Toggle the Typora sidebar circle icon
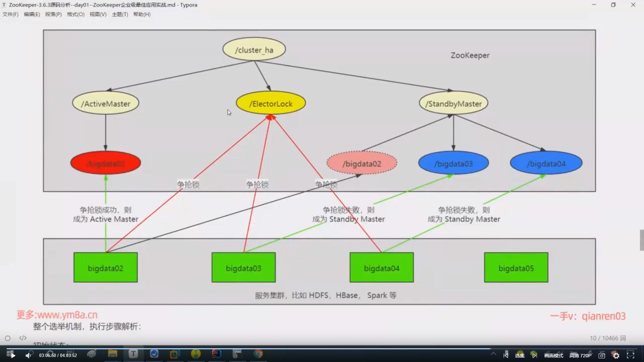 coord(8,338)
